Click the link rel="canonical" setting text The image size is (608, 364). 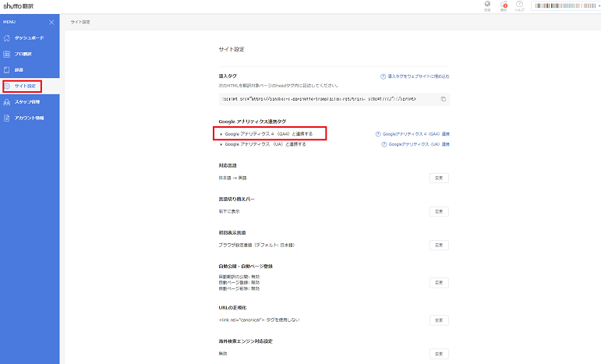[x=259, y=320]
